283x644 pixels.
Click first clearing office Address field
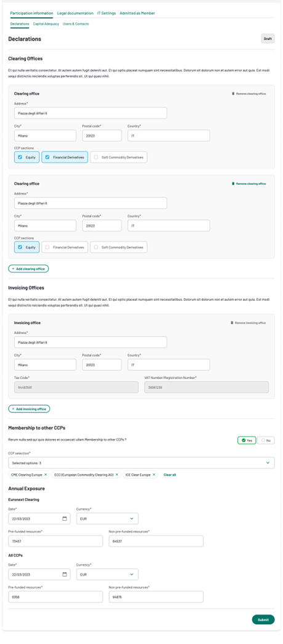[x=90, y=113]
